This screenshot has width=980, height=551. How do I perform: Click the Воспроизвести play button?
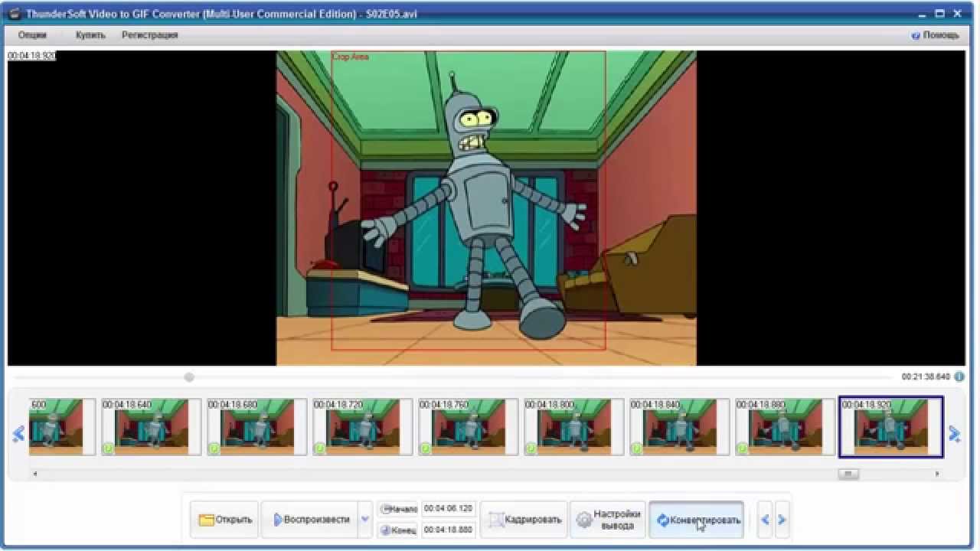click(x=310, y=520)
